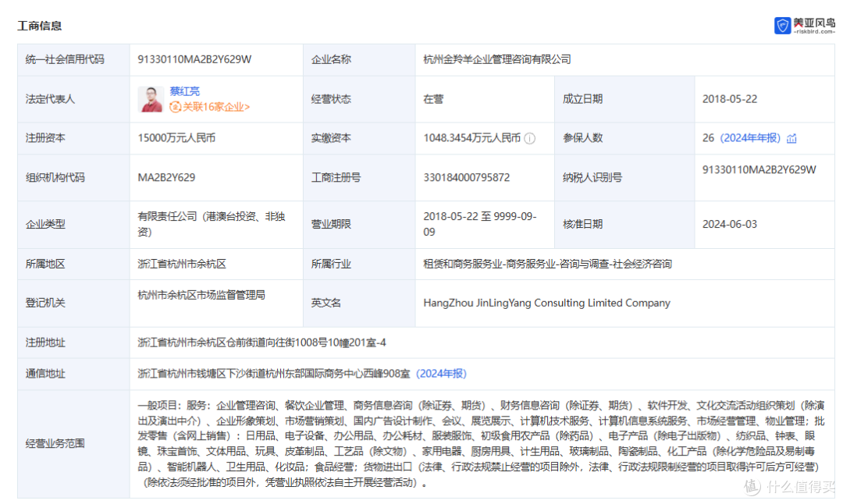
Task: Click registered address 仓前街道向往街1008号
Action: pos(261,343)
